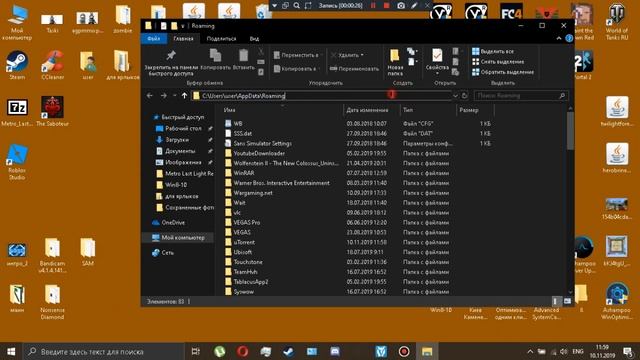Open the CCleaner desktop shortcut
The width and height of the screenshot is (640, 360).
point(52,65)
